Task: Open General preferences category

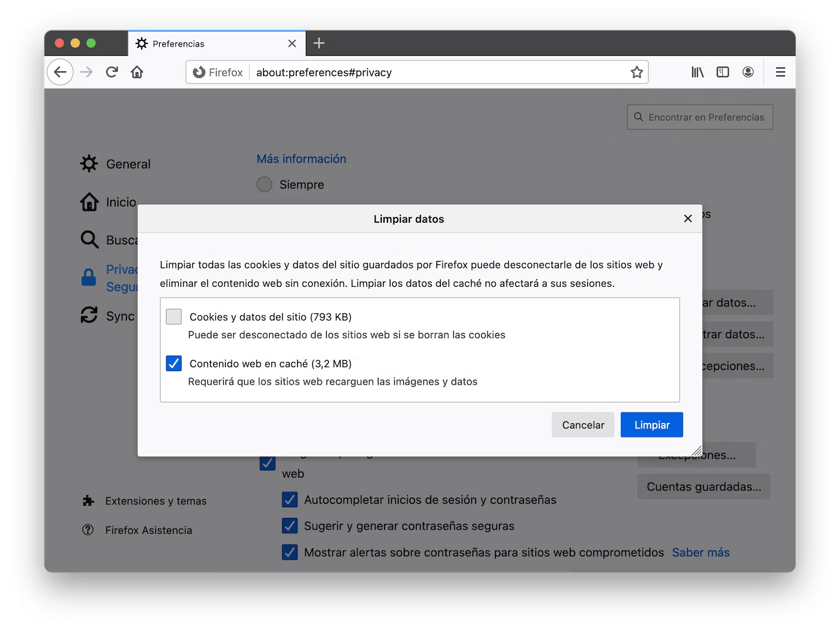Action: [116, 164]
